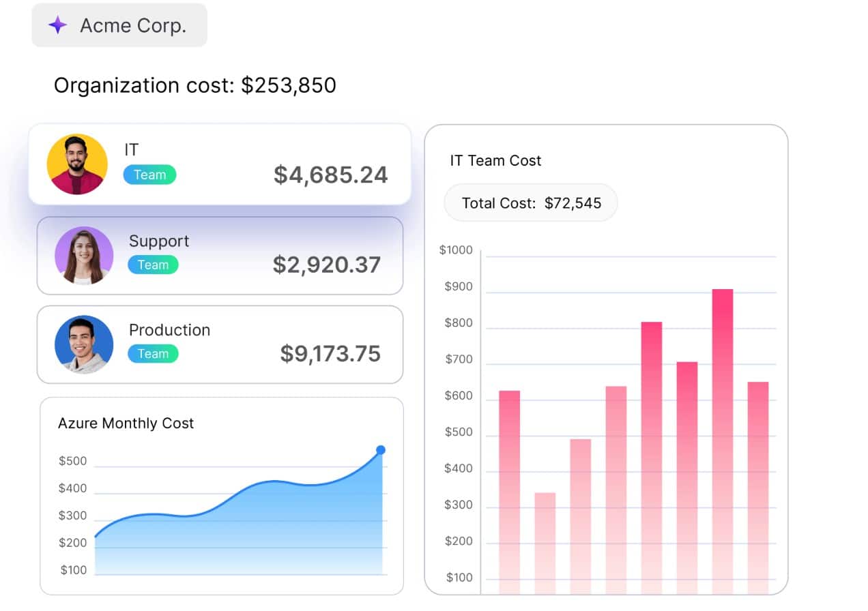Click the purple sparkle icon beside Acme Corp.
This screenshot has width=868, height=611.
(x=58, y=26)
